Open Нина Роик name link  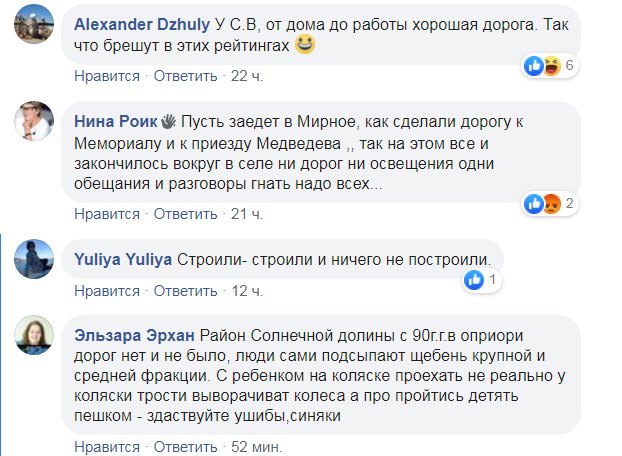116,122
